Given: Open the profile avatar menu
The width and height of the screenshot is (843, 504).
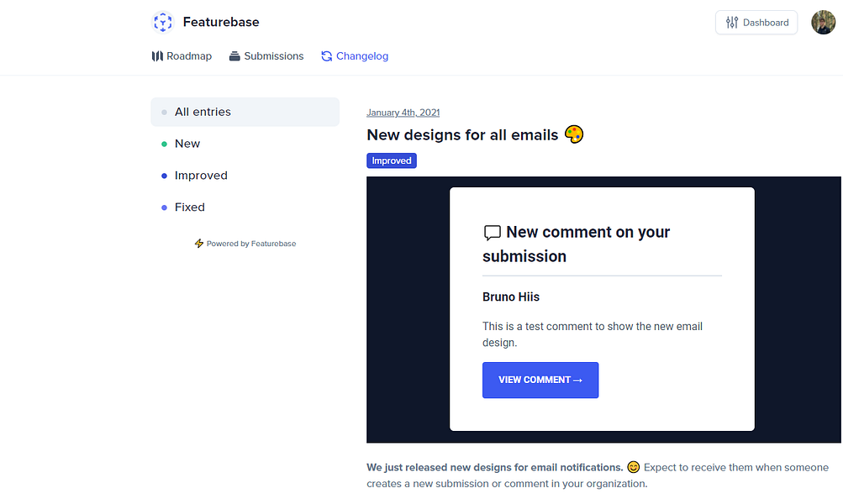Looking at the screenshot, I should click(823, 22).
